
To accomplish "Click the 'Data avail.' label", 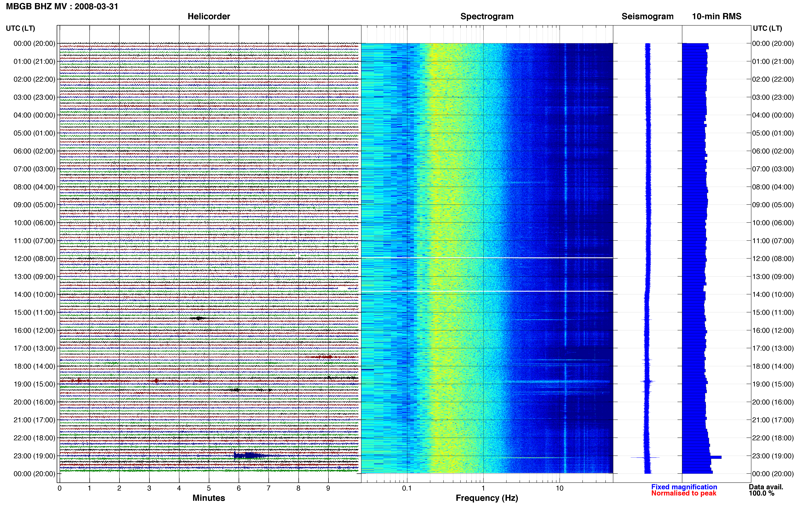I will pyautogui.click(x=766, y=487).
